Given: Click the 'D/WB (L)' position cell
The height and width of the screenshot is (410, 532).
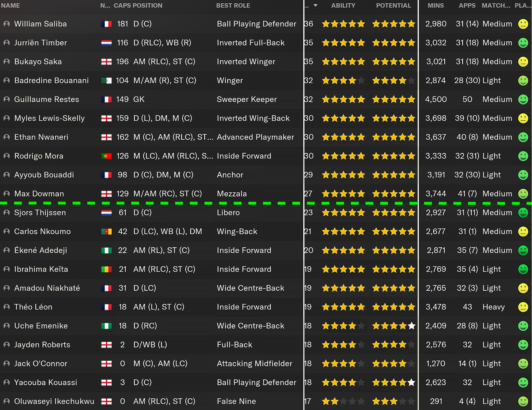Looking at the screenshot, I should point(150,345).
